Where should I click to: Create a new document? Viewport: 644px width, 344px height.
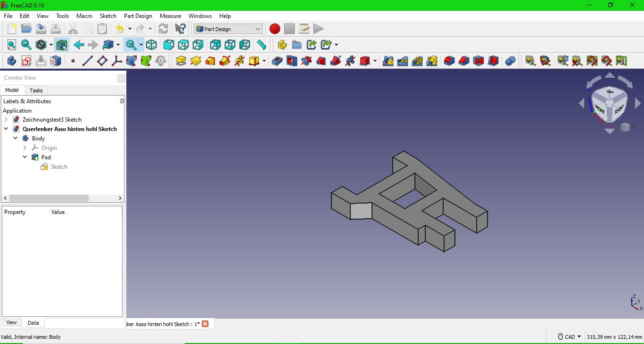click(12, 29)
